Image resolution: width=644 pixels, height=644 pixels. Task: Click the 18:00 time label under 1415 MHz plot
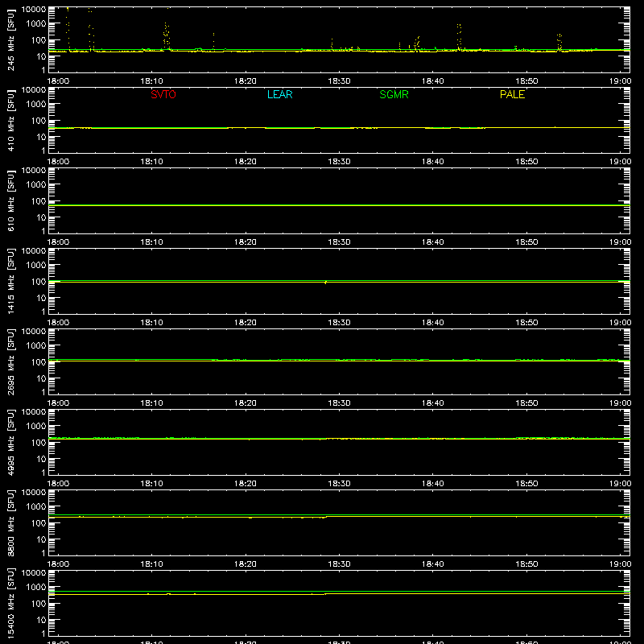(58, 323)
